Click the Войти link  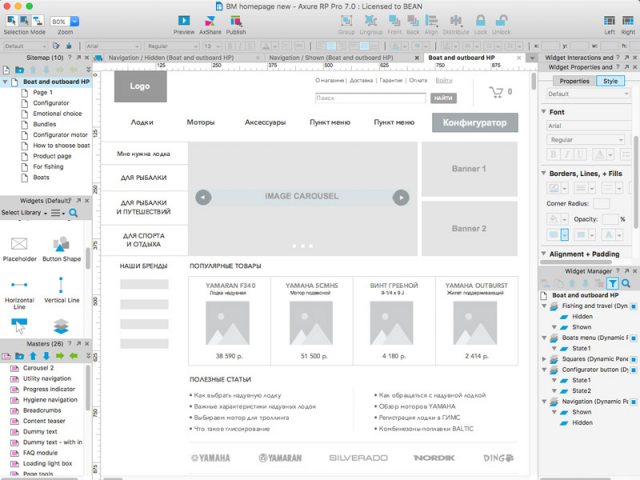tap(444, 80)
